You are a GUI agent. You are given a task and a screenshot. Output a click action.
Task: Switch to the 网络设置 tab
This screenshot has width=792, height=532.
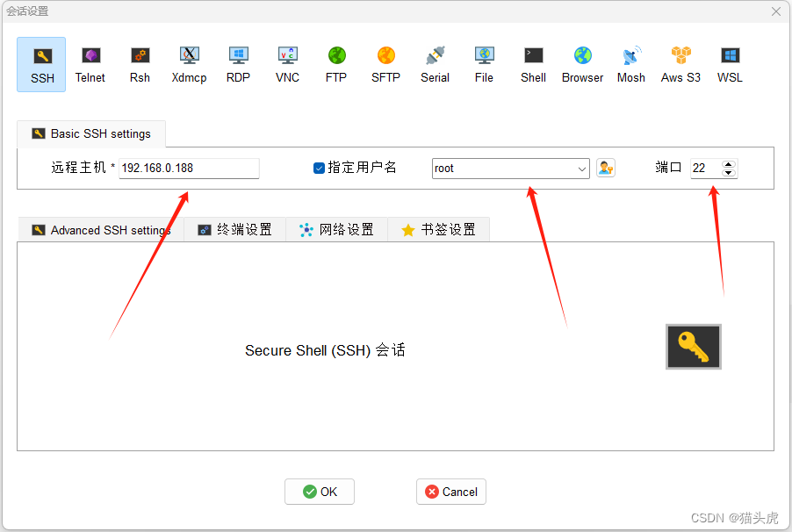[x=336, y=230]
